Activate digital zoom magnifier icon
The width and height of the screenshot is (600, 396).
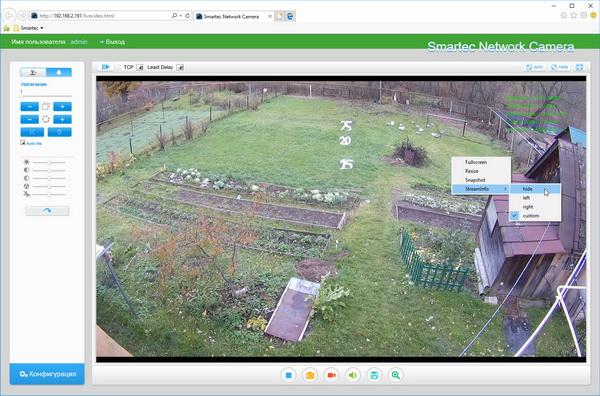coord(396,375)
